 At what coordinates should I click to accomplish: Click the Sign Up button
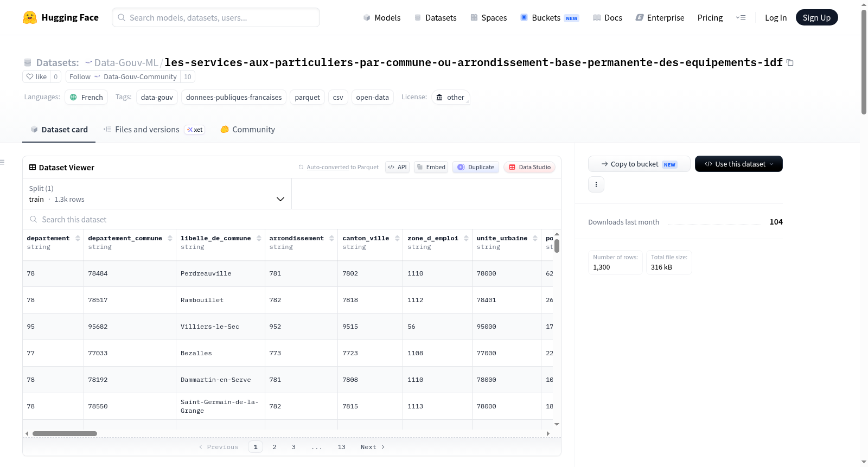tap(816, 17)
